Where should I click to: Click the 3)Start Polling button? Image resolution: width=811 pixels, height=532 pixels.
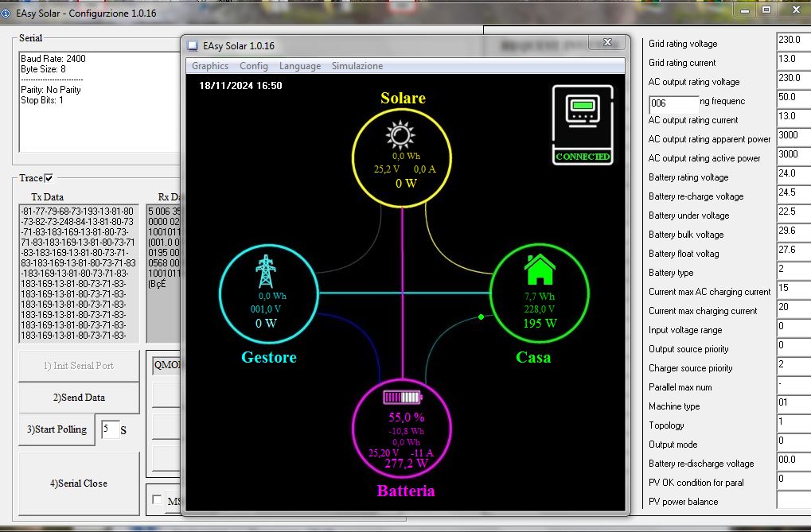click(x=57, y=429)
